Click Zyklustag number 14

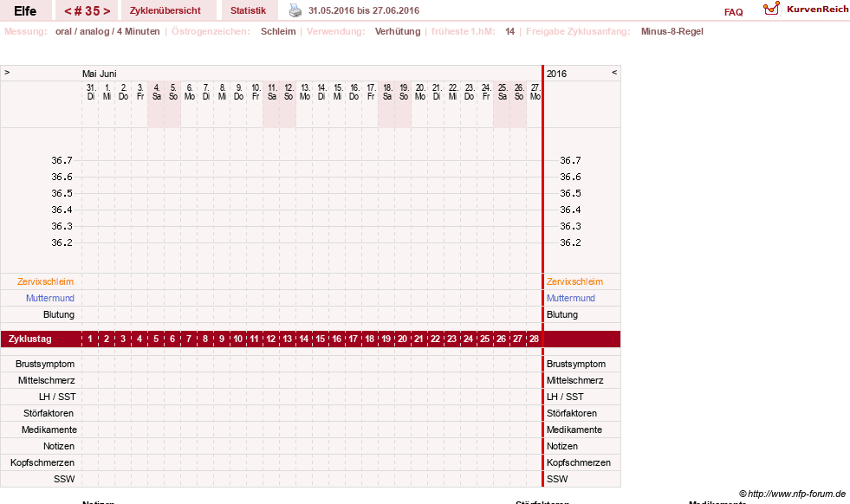click(x=303, y=339)
